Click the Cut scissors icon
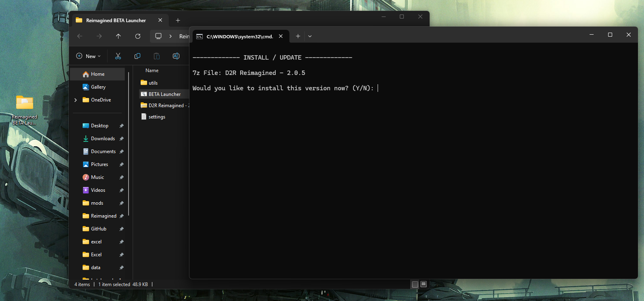Image resolution: width=644 pixels, height=301 pixels. (x=118, y=56)
